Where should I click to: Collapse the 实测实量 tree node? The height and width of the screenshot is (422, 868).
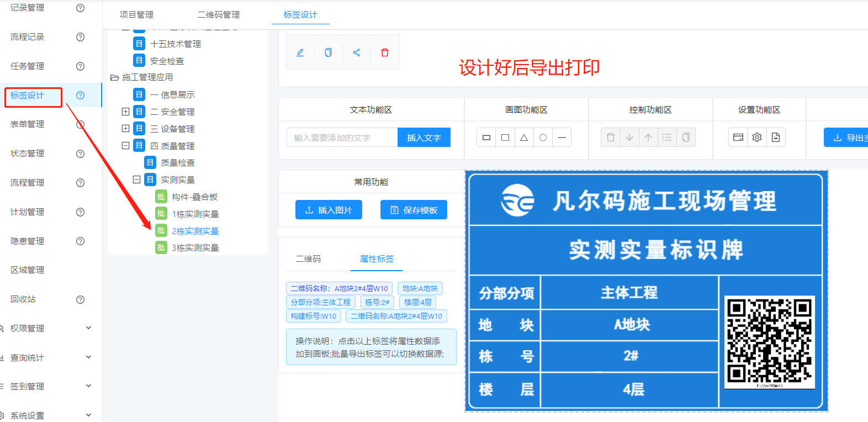(x=136, y=180)
